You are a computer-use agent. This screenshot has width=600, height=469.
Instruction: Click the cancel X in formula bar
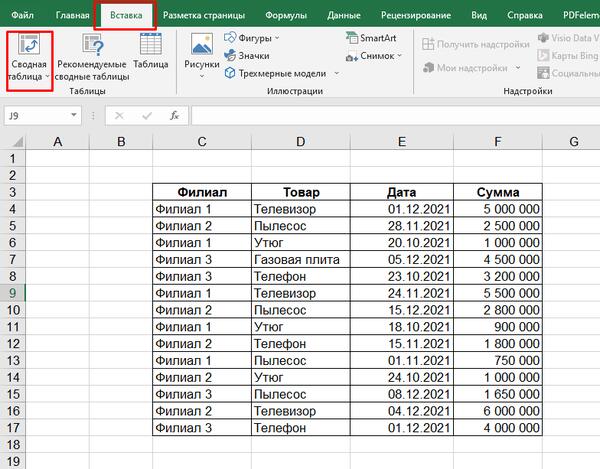click(119, 116)
